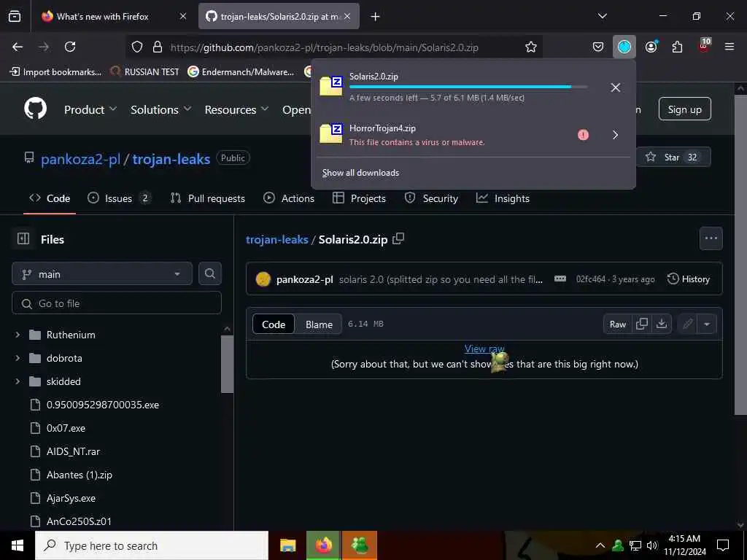The image size is (747, 560).
Task: Click HorrorTrojan4.zip warning icon
Action: (583, 135)
